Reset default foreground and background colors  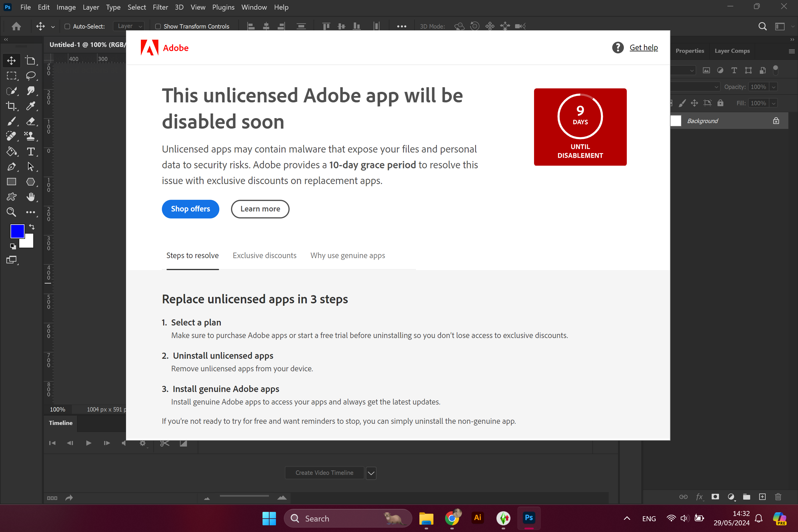coord(13,246)
